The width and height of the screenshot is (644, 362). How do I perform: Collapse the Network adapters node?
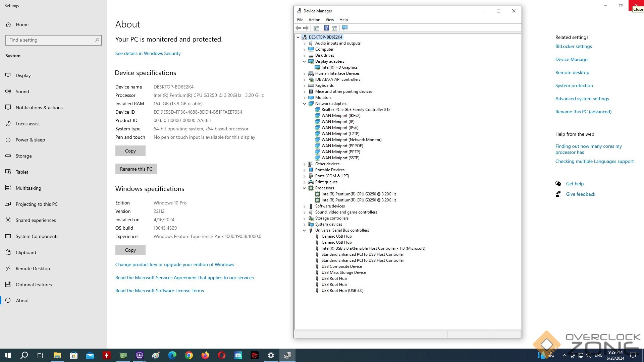click(x=305, y=104)
